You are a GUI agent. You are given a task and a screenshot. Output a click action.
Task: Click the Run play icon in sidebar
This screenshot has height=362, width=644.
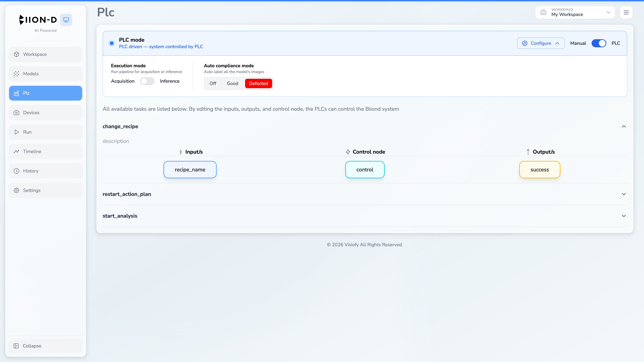click(17, 132)
